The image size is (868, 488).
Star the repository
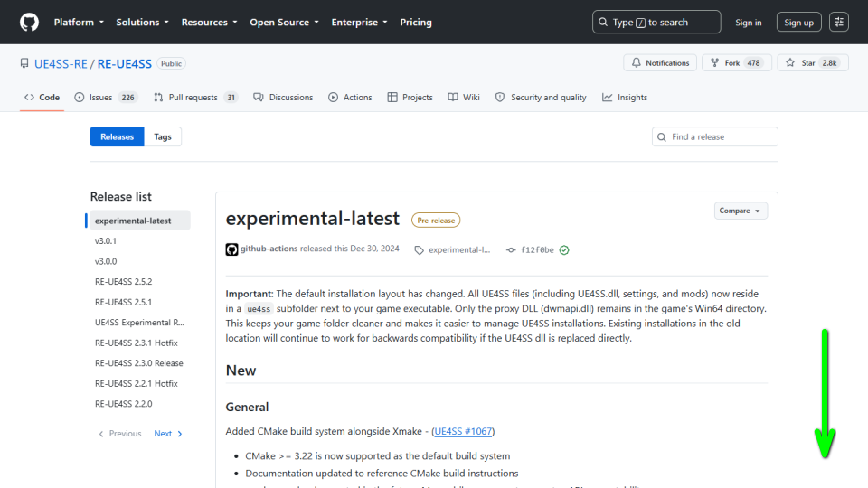[812, 63]
